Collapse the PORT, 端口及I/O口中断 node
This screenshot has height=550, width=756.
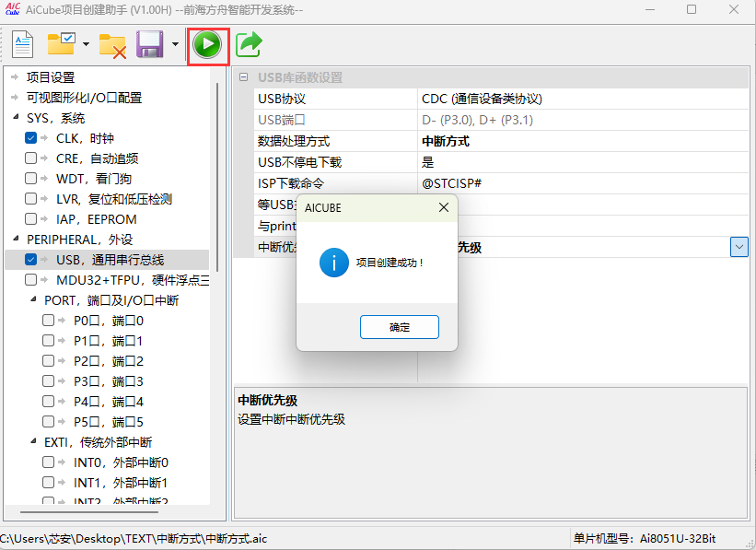coord(33,299)
